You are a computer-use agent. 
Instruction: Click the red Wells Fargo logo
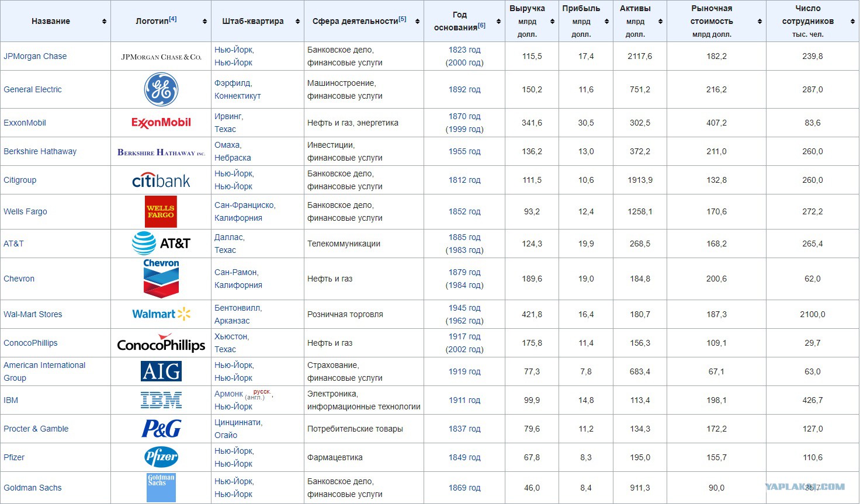tap(161, 211)
